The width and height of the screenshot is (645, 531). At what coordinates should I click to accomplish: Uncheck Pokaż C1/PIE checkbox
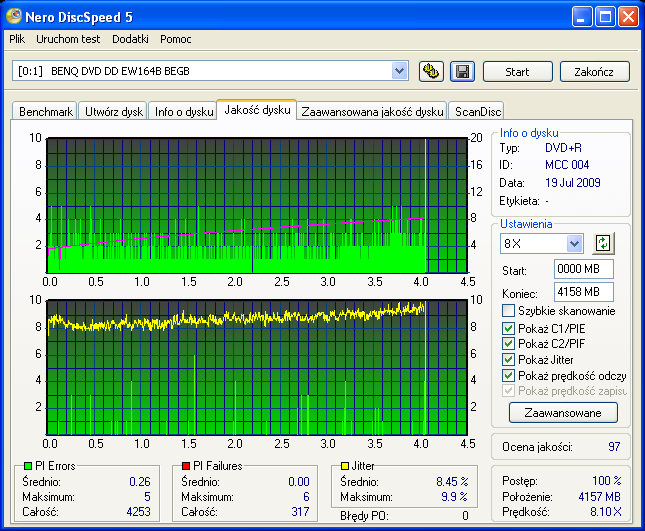click(x=508, y=328)
